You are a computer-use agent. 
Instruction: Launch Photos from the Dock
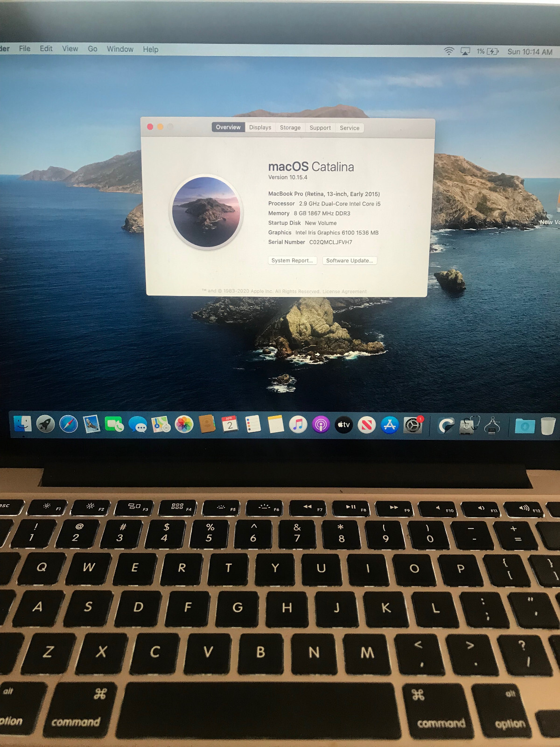(x=184, y=424)
